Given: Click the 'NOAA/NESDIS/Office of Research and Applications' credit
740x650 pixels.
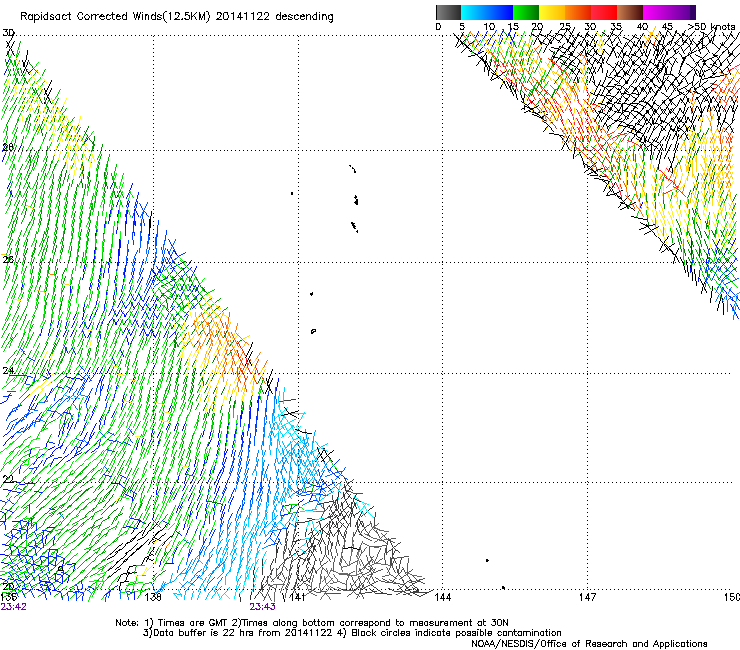Looking at the screenshot, I should click(x=589, y=643).
